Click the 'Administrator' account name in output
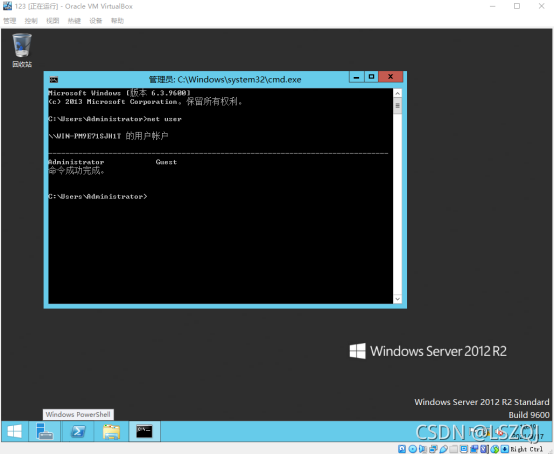The height and width of the screenshot is (454, 554). click(76, 162)
